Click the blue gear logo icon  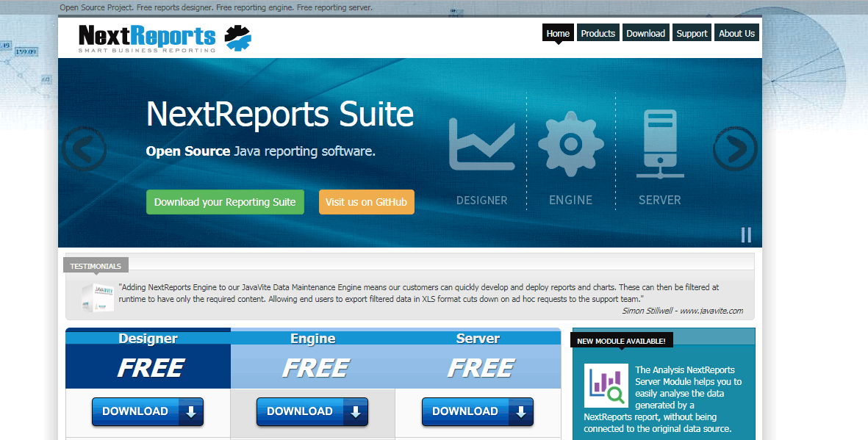pyautogui.click(x=237, y=38)
